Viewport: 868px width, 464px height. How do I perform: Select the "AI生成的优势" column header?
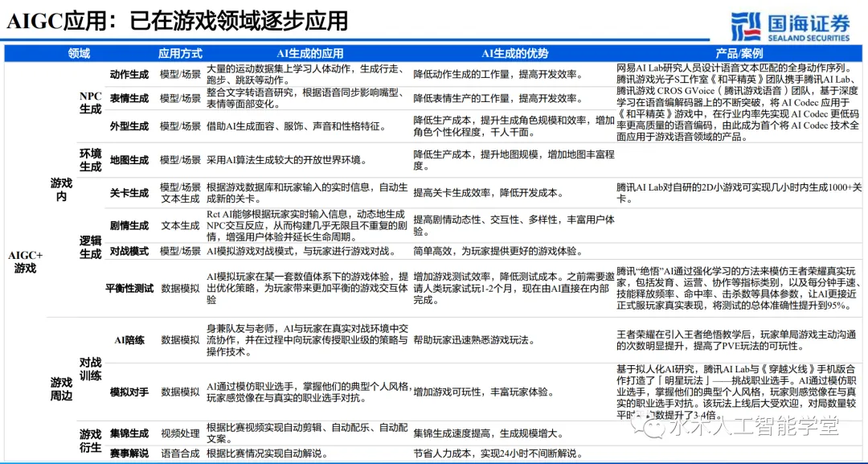pyautogui.click(x=515, y=54)
